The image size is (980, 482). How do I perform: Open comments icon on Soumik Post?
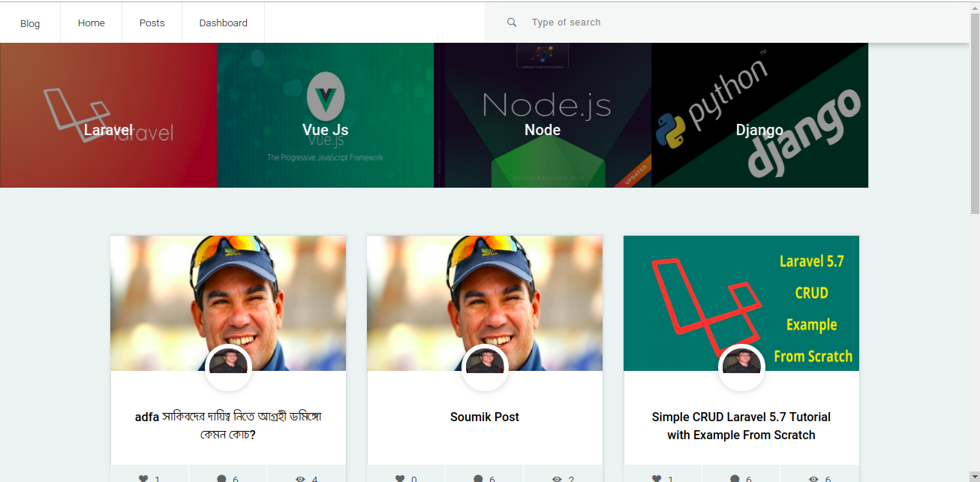[x=479, y=478]
